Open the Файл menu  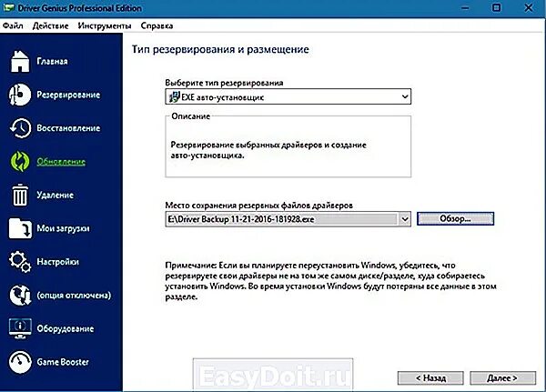(13, 25)
